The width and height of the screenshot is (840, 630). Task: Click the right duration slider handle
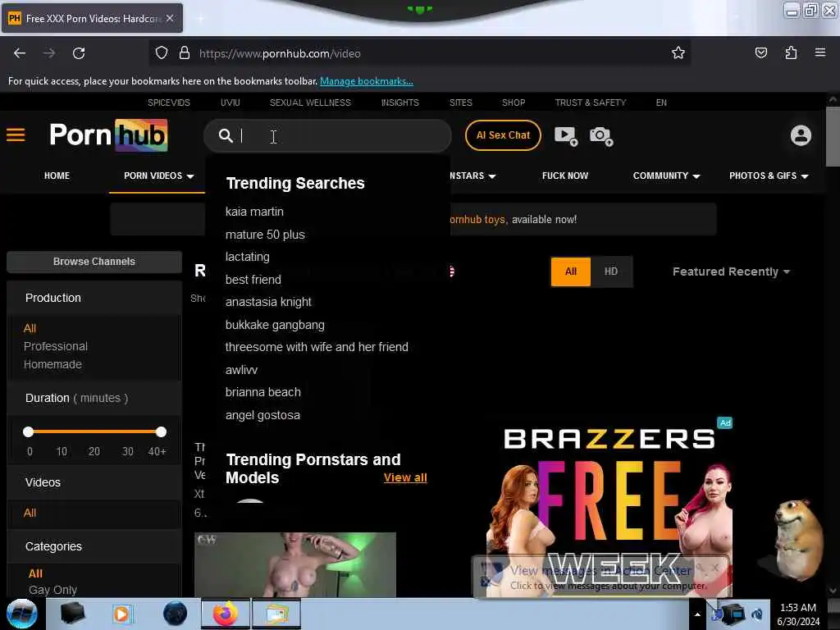[161, 431]
